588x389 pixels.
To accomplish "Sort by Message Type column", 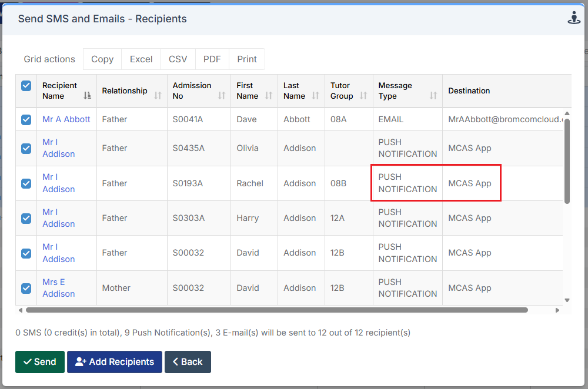I will tap(433, 96).
